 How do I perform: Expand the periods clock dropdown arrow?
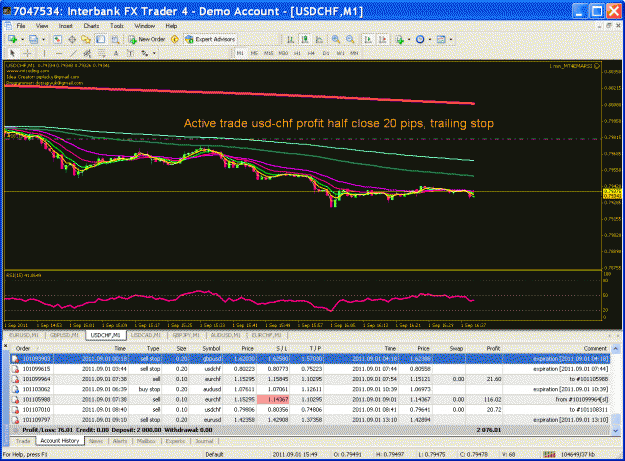tap(430, 39)
